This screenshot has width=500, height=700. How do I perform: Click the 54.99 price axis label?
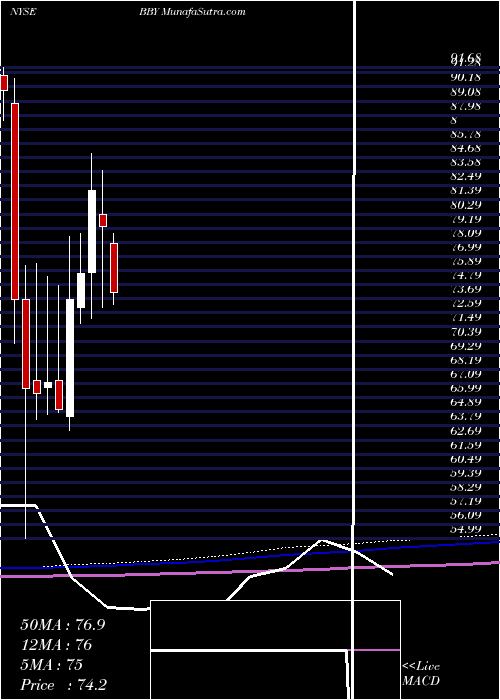pos(465,529)
